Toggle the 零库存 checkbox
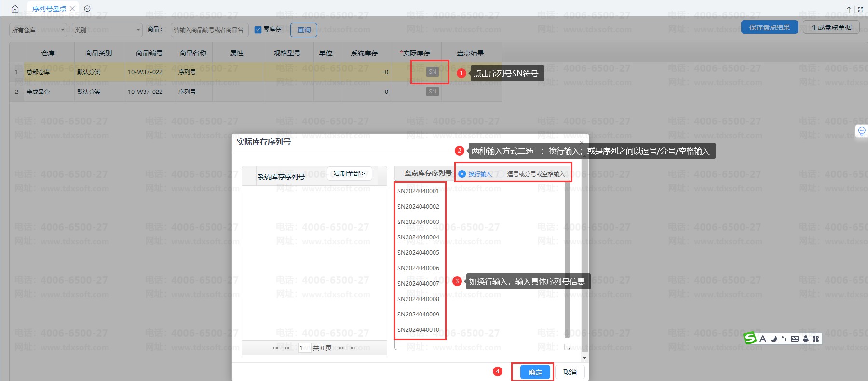Image resolution: width=868 pixels, height=381 pixels. [x=258, y=30]
